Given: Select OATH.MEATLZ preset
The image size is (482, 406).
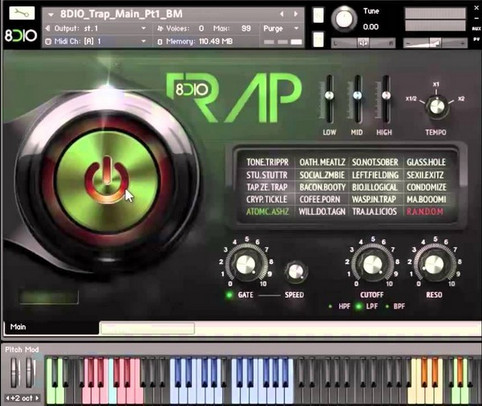Looking at the screenshot, I should pyautogui.click(x=322, y=162).
